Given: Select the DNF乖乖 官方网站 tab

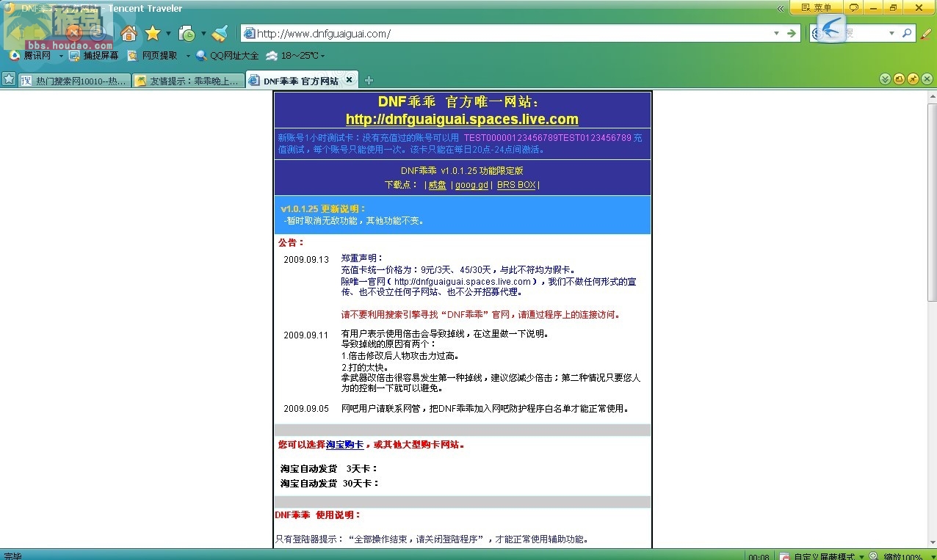Looking at the screenshot, I should tap(301, 80).
